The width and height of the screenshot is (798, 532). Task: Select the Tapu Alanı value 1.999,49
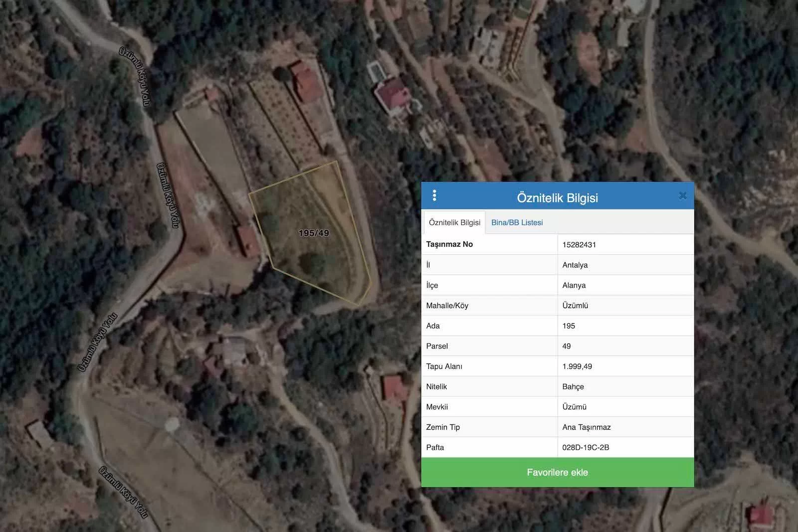pyautogui.click(x=577, y=366)
